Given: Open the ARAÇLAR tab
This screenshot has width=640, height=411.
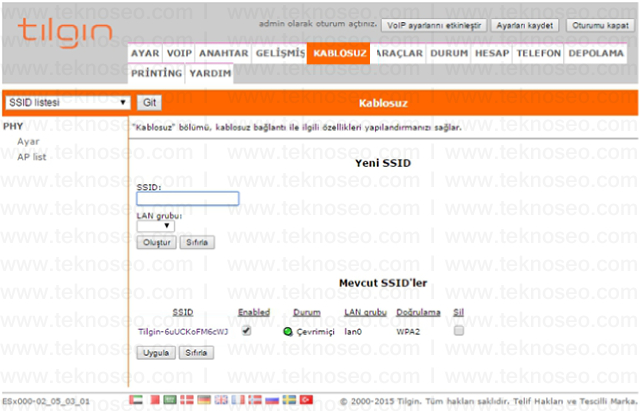Looking at the screenshot, I should tap(398, 53).
